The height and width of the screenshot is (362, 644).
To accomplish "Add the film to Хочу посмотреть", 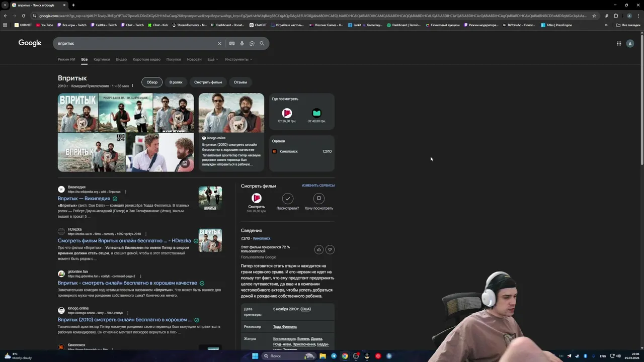I will pyautogui.click(x=318, y=198).
